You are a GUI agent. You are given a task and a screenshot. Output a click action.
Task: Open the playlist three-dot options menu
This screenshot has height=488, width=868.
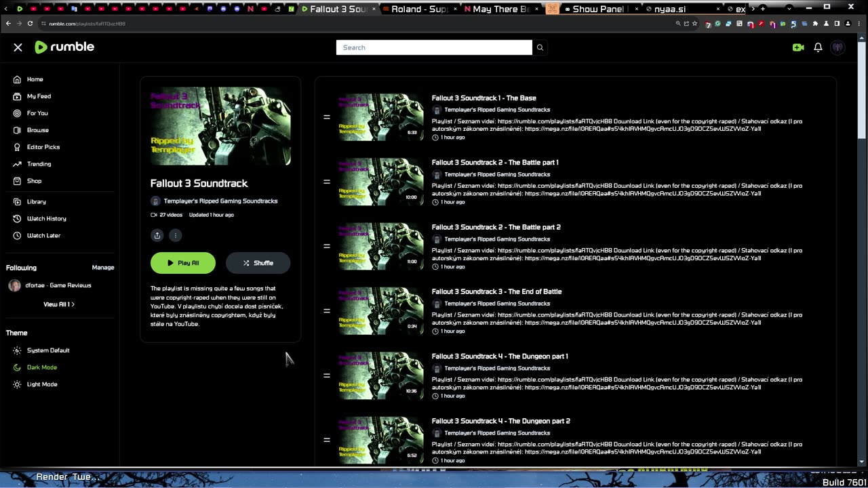tap(175, 235)
